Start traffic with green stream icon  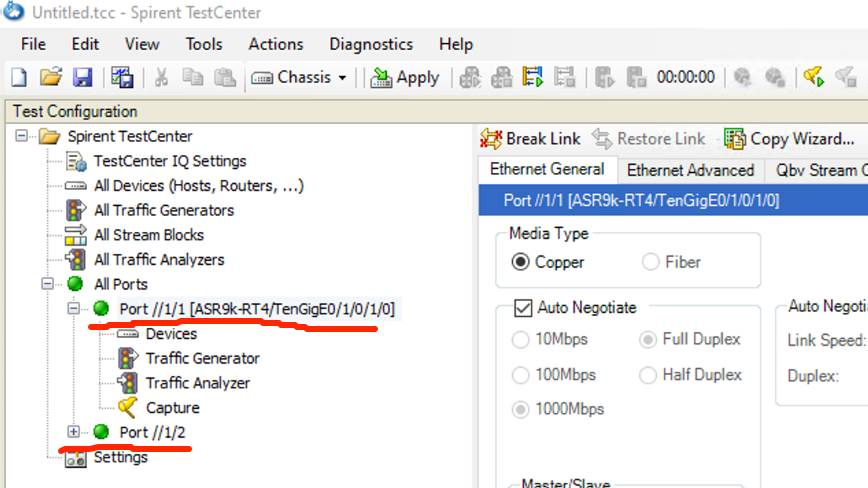(533, 77)
